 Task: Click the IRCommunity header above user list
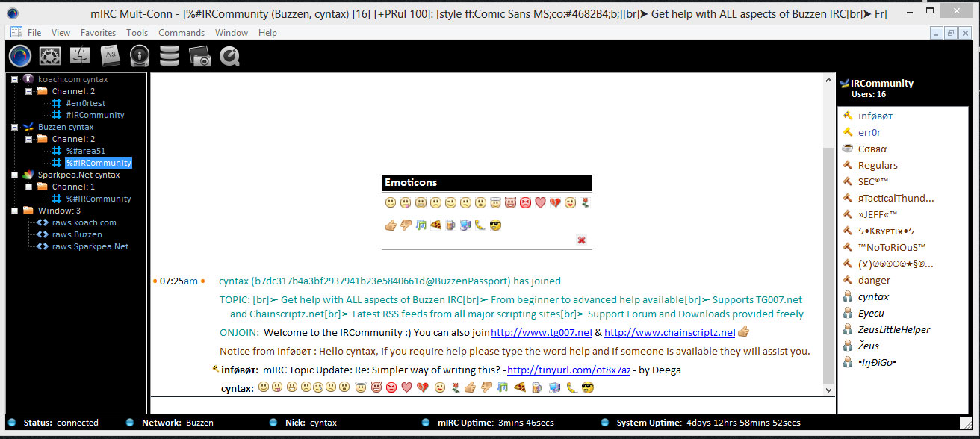pos(881,84)
